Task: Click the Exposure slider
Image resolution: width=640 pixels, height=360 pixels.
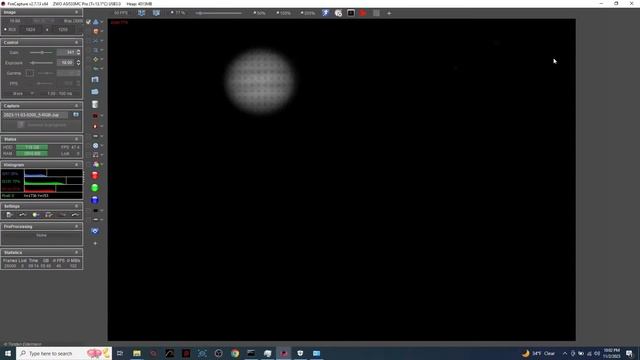Action: pyautogui.click(x=42, y=63)
